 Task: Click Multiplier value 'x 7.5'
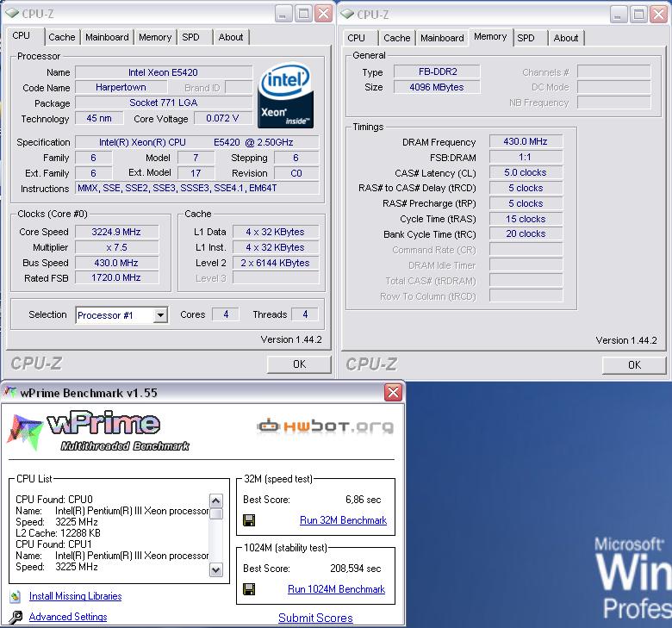[116, 247]
